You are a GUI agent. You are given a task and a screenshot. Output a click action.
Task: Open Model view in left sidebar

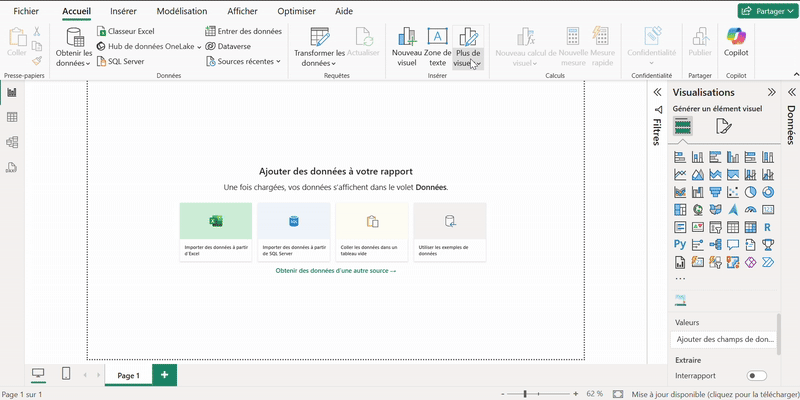coord(12,142)
